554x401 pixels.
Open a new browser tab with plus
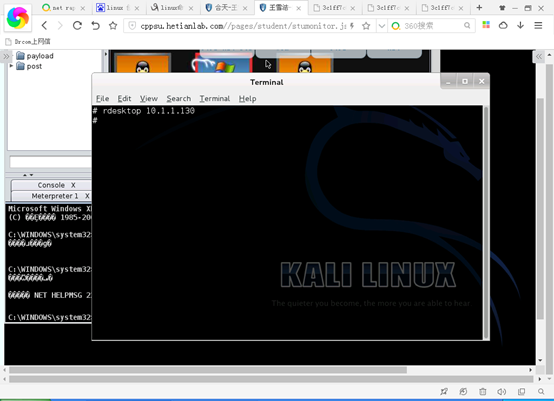pos(479,7)
